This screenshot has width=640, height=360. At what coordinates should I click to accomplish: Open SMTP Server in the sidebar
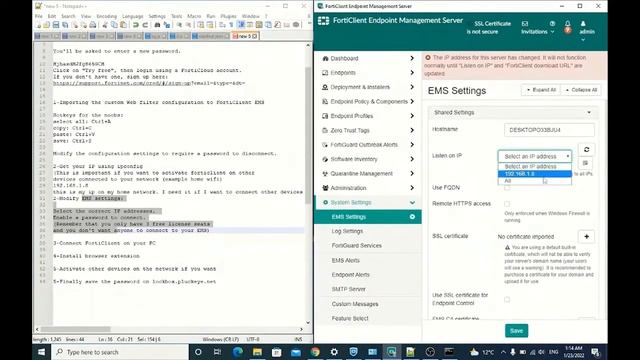coord(348,289)
